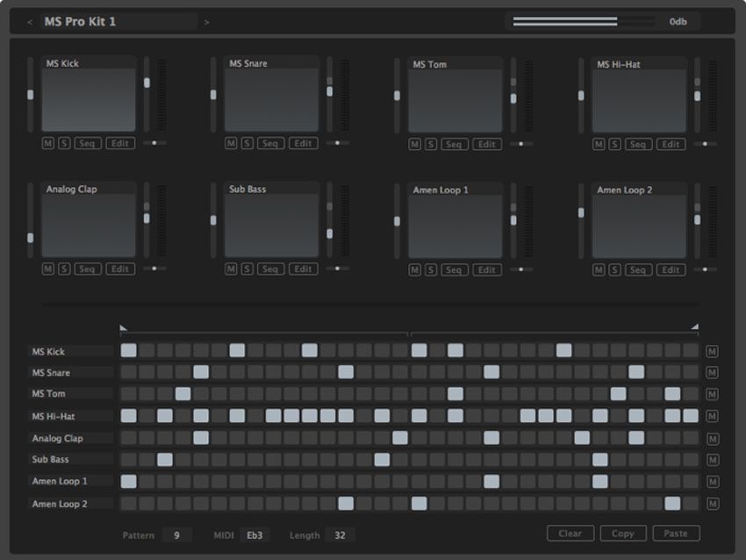Open the Seq view for the MS Snare pad

(x=270, y=143)
